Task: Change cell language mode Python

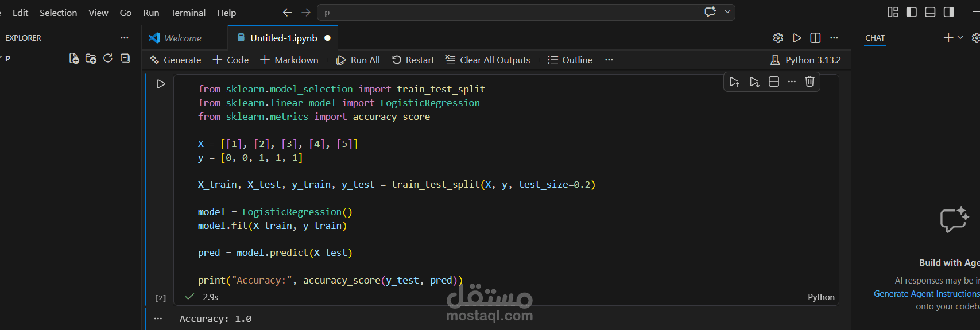Action: (821, 297)
